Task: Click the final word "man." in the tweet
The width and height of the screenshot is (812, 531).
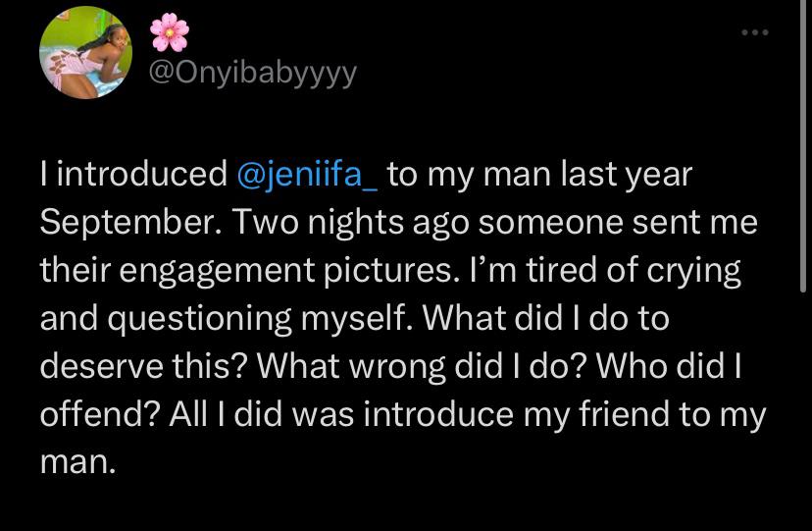Action: click(x=77, y=462)
